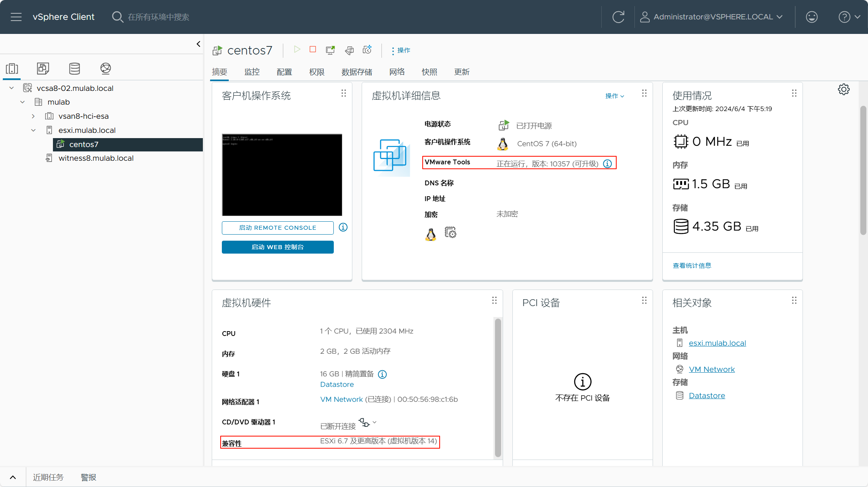Open the centos7 操作 actions menu
868x487 pixels.
[x=401, y=50]
